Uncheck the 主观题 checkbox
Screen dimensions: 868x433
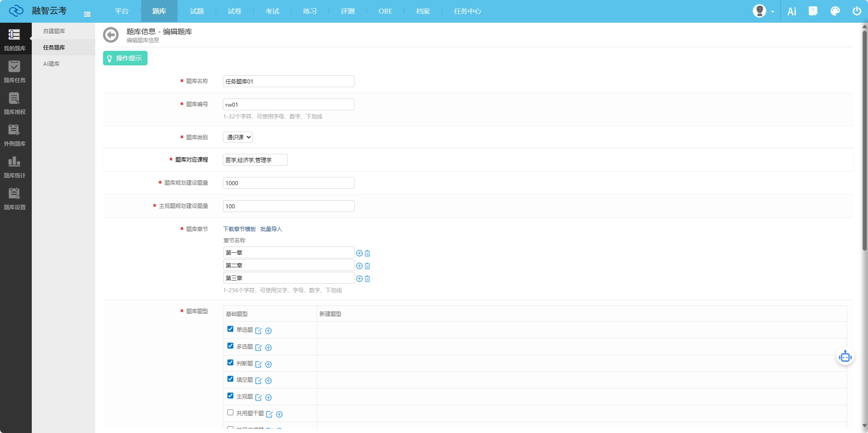[230, 396]
